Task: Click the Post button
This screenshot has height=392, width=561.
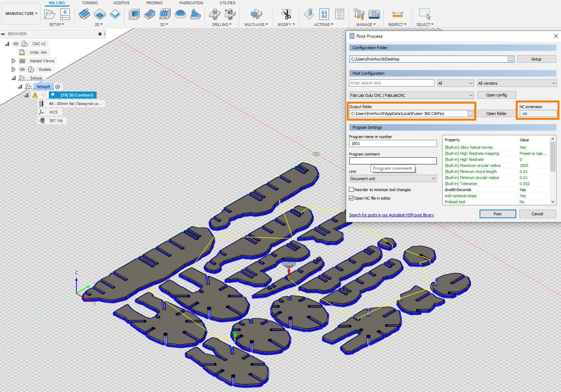Action: [x=498, y=214]
